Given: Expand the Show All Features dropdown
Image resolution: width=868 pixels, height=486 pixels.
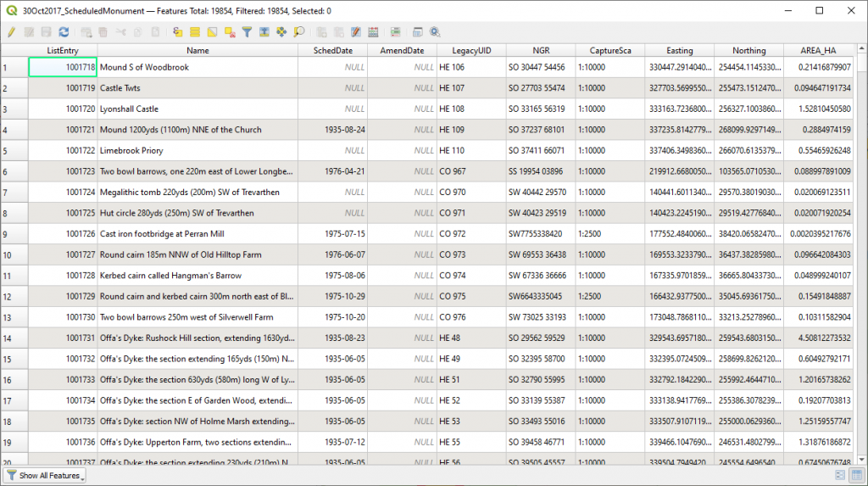Looking at the screenshot, I should pyautogui.click(x=46, y=476).
